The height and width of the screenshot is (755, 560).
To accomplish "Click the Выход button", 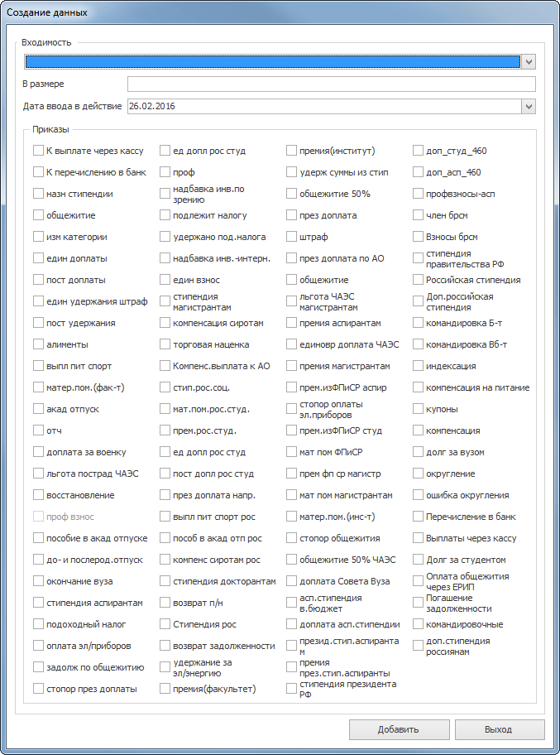I will point(500,729).
